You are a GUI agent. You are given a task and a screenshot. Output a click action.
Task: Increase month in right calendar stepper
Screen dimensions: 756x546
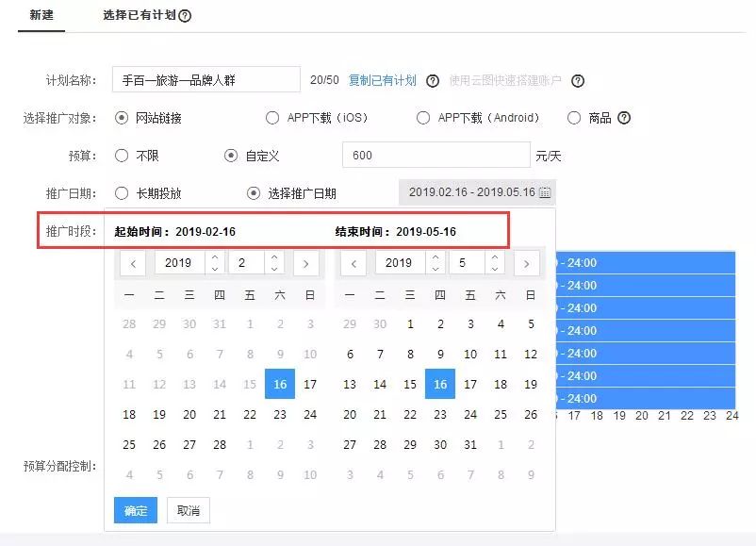(495, 257)
